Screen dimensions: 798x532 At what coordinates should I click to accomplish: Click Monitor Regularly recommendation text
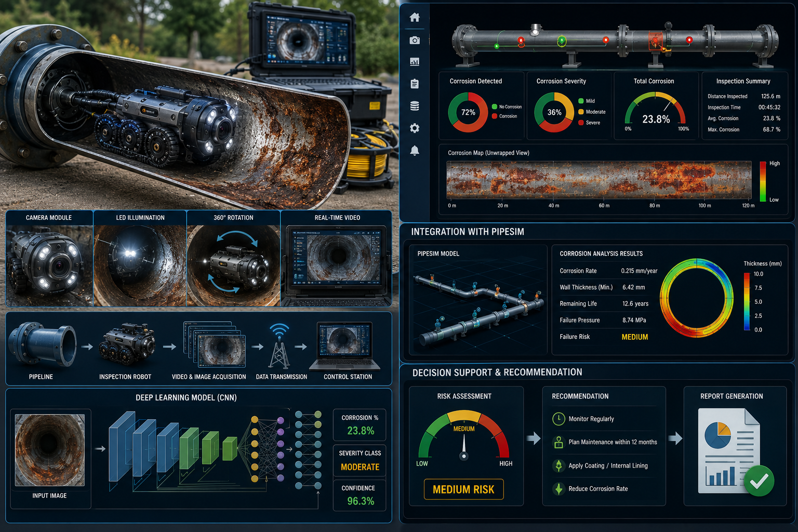coord(591,419)
